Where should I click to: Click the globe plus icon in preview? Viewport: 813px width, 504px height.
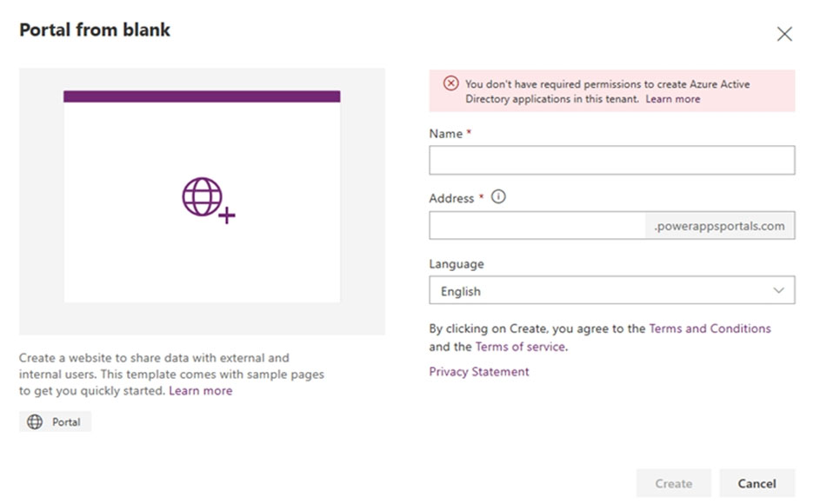pos(208,201)
